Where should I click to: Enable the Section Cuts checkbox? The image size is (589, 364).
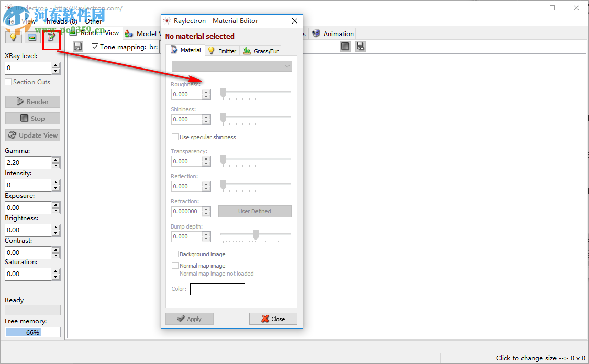8,82
